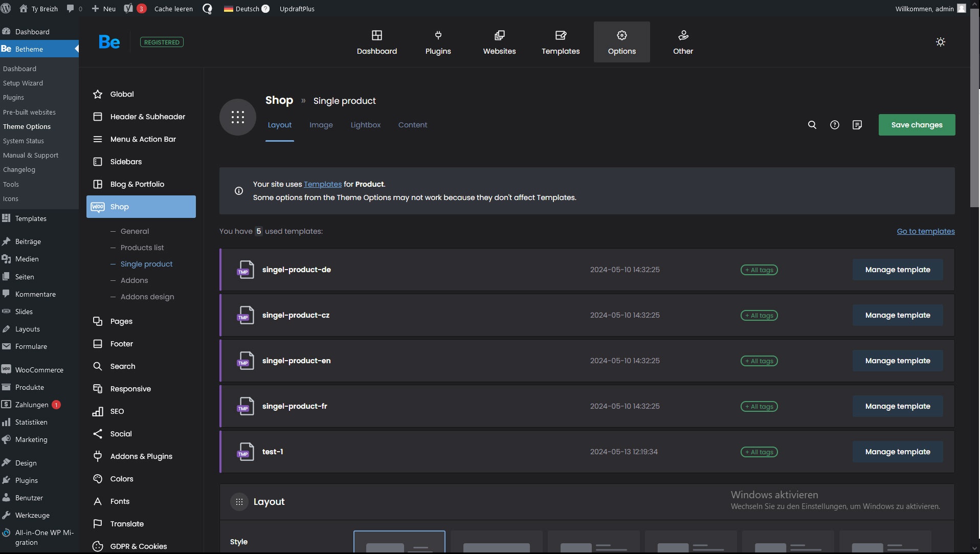The width and height of the screenshot is (980, 554).
Task: Open WooCommerce in the WordPress sidebar
Action: pyautogui.click(x=39, y=370)
